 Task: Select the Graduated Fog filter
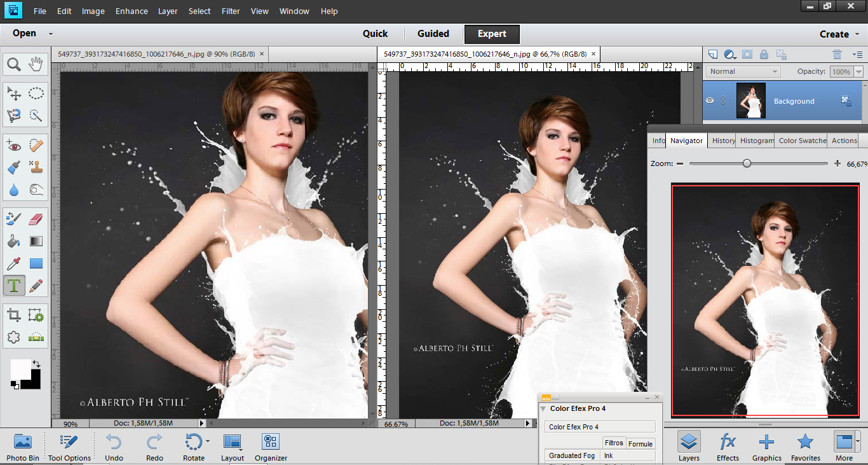572,455
